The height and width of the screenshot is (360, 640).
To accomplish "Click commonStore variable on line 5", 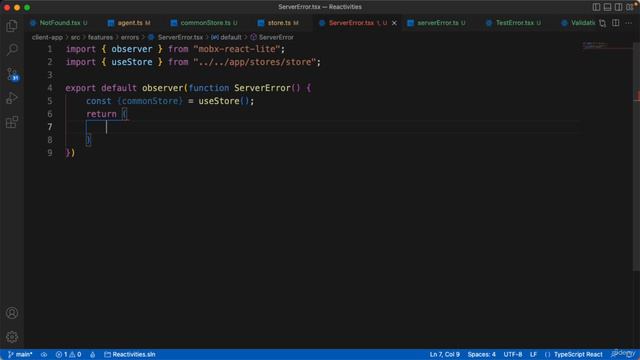I will (x=150, y=101).
